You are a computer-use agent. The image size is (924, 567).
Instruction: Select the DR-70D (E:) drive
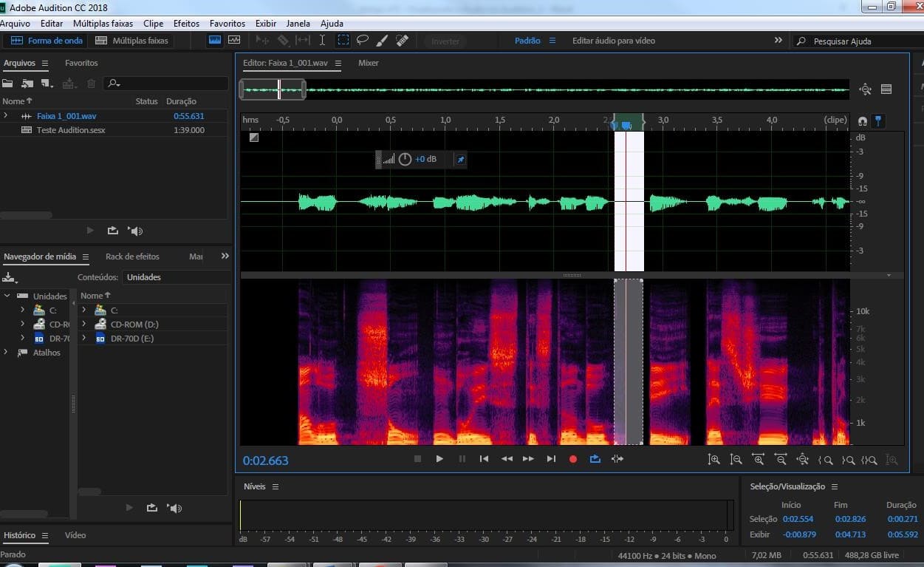click(132, 339)
